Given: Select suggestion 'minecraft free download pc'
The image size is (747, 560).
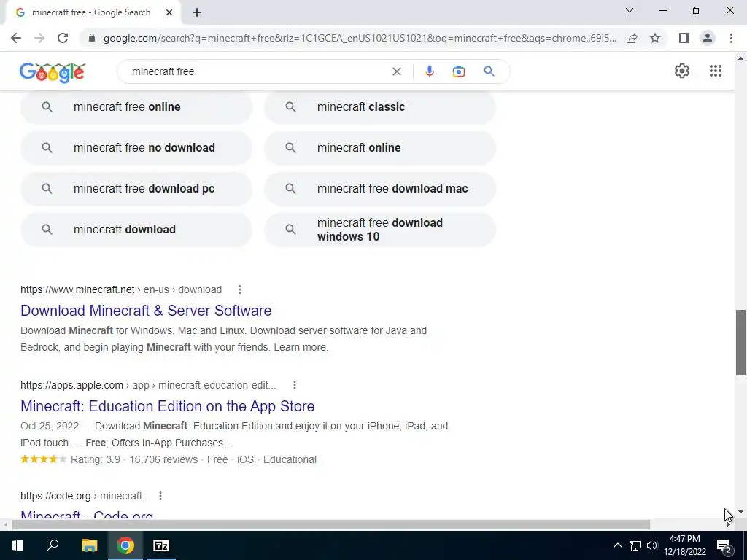Looking at the screenshot, I should (136, 189).
